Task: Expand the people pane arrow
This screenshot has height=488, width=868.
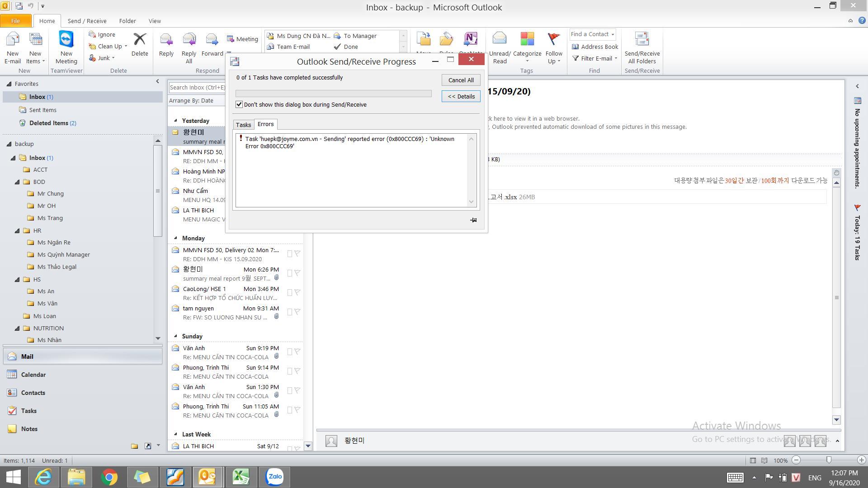Action: click(x=837, y=441)
